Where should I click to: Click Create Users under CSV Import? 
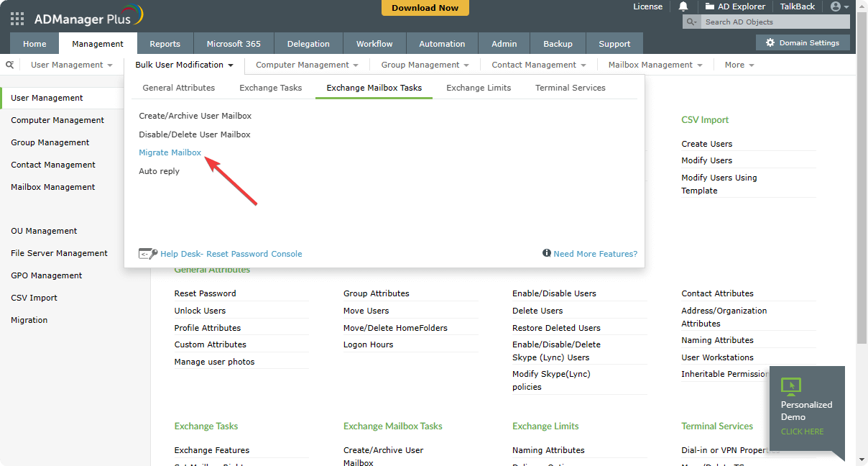point(707,144)
